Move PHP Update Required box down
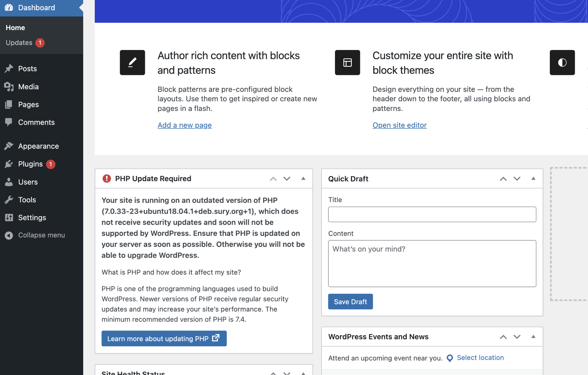This screenshot has height=375, width=588. point(287,179)
